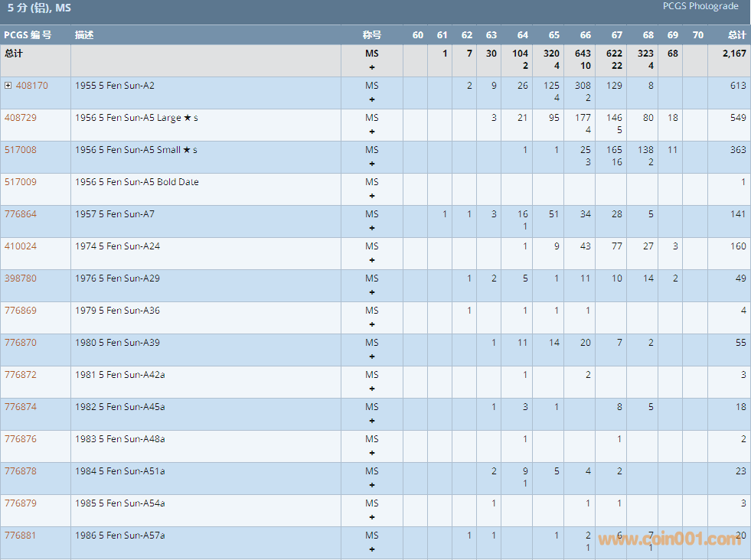Open PCGS number 776872 for 1981
Image resolution: width=751 pixels, height=560 pixels.
20,375
